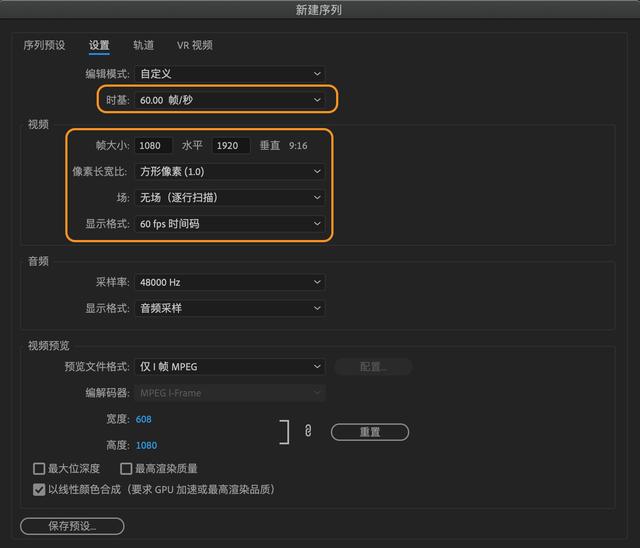Click the preview 宽度 value 608
This screenshot has height=548, width=640.
coord(144,419)
